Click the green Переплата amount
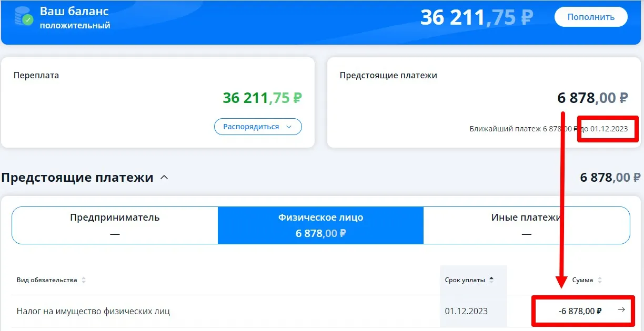Image resolution: width=644 pixels, height=331 pixels. pos(262,98)
